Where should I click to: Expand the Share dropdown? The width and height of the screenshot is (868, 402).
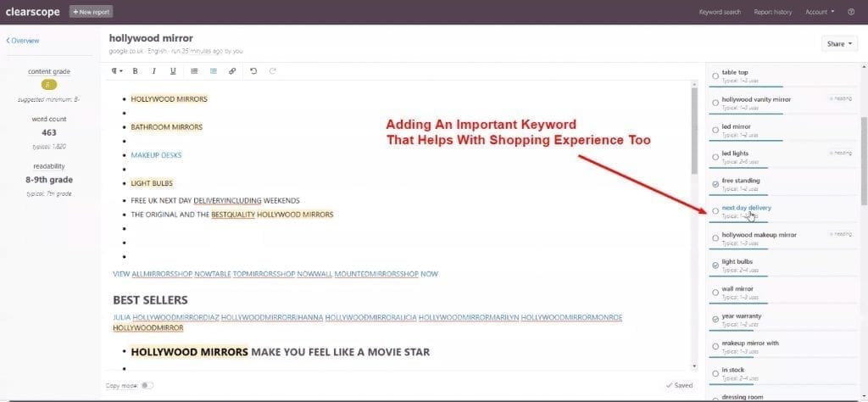pos(839,44)
